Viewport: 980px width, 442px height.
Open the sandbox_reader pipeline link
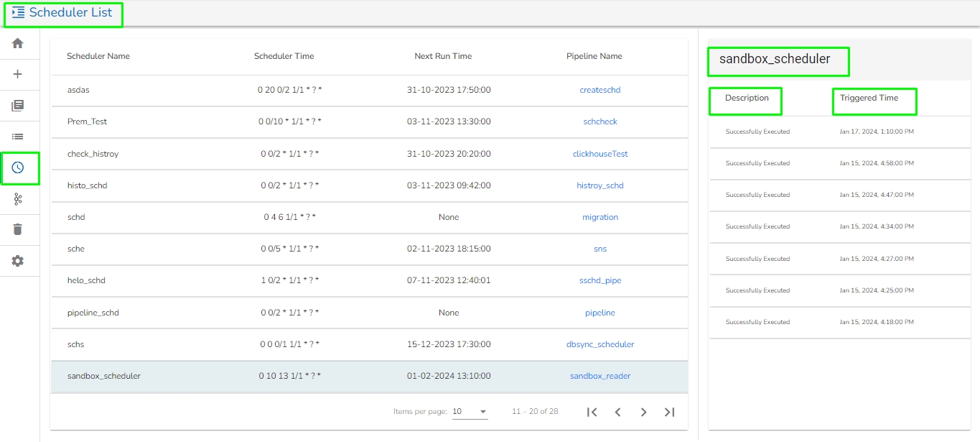pyautogui.click(x=599, y=376)
